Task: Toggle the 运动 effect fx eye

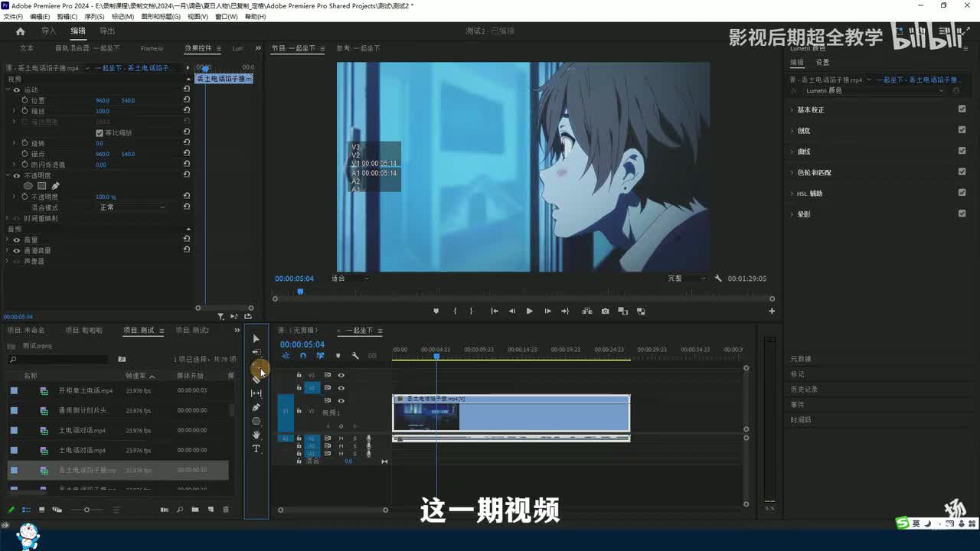Action: [x=17, y=90]
